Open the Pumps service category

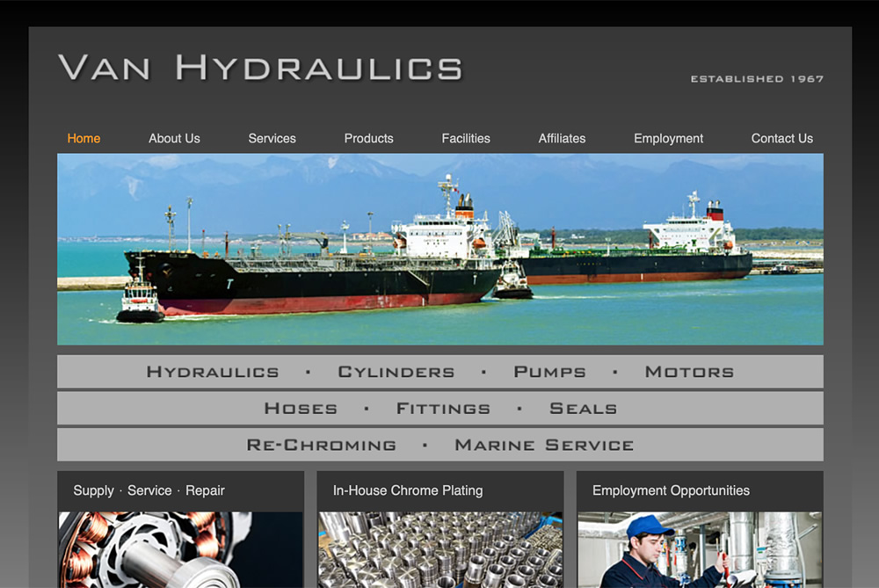click(548, 371)
